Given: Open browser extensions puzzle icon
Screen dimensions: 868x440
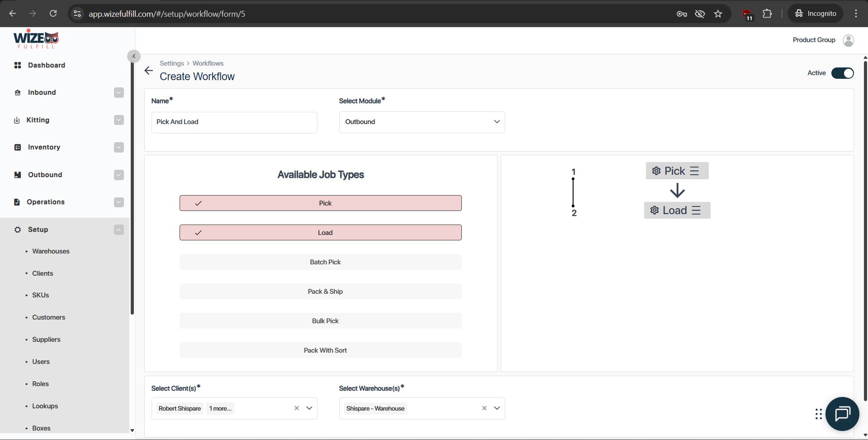Looking at the screenshot, I should point(767,14).
